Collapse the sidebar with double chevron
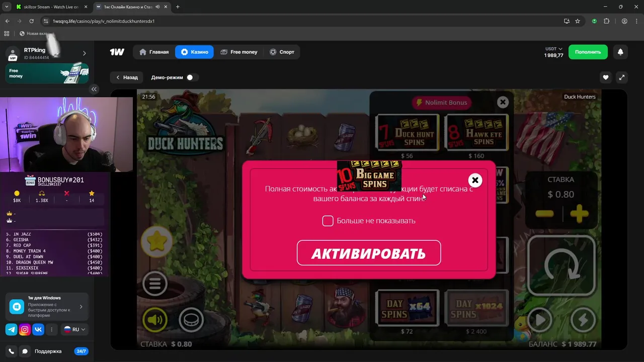The image size is (644, 362). (x=94, y=89)
